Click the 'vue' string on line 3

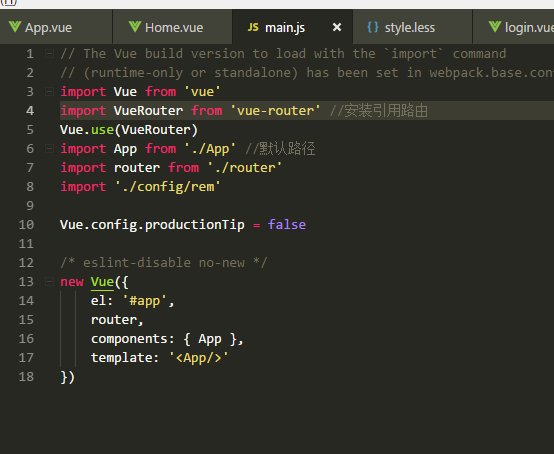(x=202, y=92)
